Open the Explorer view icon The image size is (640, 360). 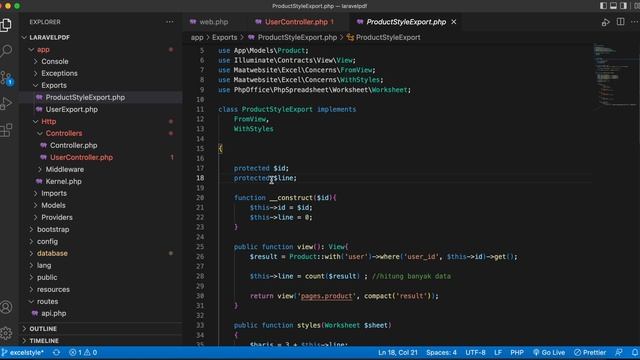(6, 25)
